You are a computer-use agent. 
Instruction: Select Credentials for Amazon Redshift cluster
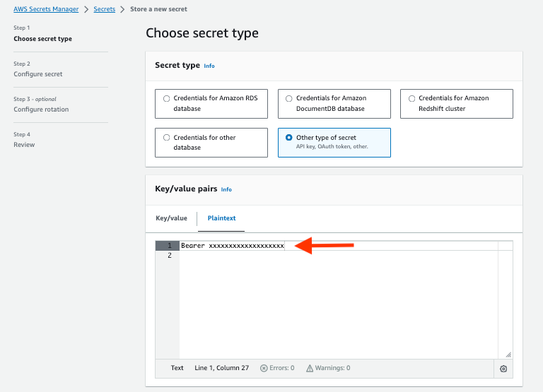tap(457, 104)
